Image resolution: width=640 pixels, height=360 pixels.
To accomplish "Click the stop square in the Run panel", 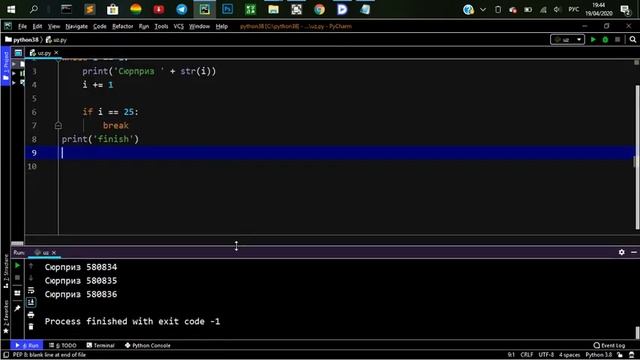I will point(17,278).
